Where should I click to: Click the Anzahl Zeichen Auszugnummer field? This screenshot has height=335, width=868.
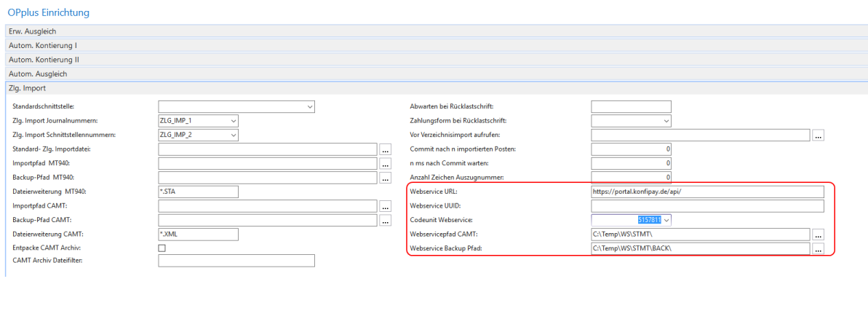(631, 178)
